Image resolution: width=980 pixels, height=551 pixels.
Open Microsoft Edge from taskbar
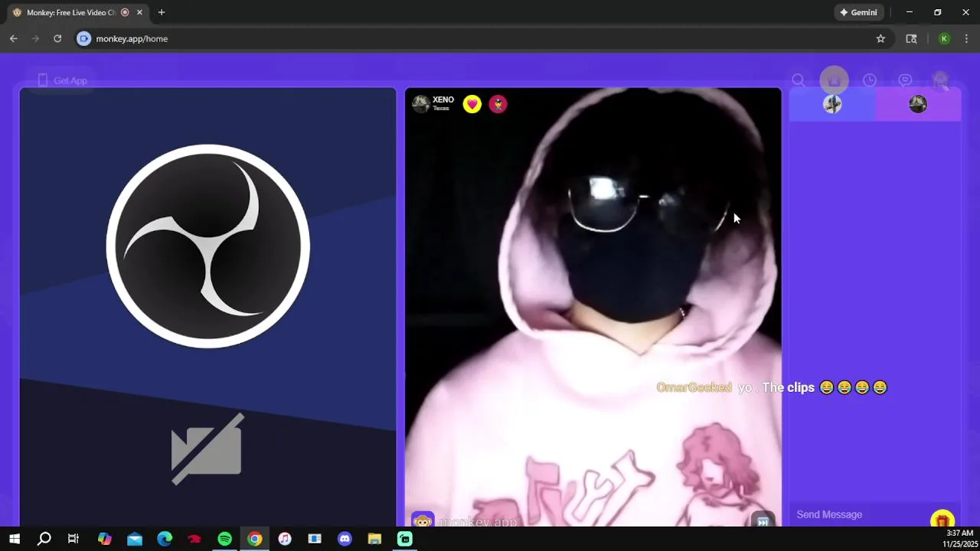165,540
